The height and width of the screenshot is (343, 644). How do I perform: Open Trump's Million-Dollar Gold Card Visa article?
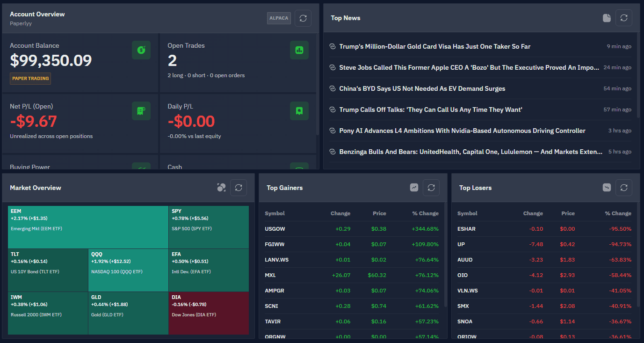(x=435, y=46)
